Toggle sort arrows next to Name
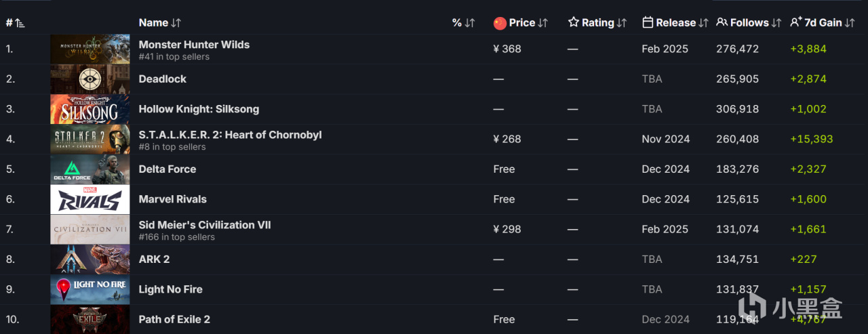This screenshot has height=334, width=868. [x=176, y=23]
